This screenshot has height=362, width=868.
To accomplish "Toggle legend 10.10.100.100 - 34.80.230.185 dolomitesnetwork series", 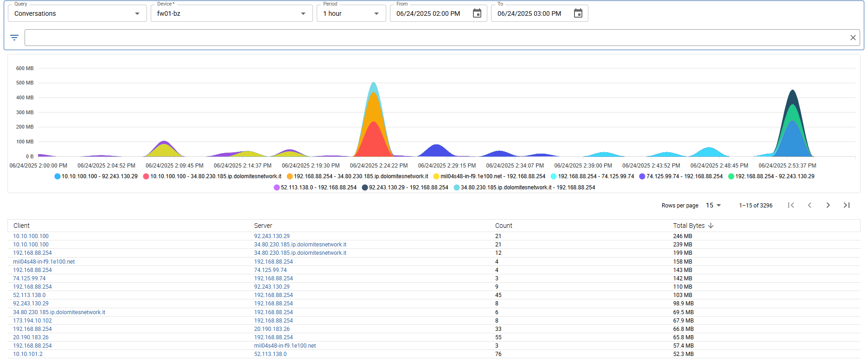I will pyautogui.click(x=212, y=176).
